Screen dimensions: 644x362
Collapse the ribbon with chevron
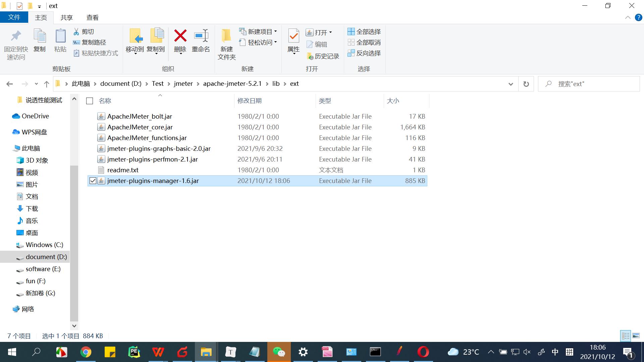628,17
